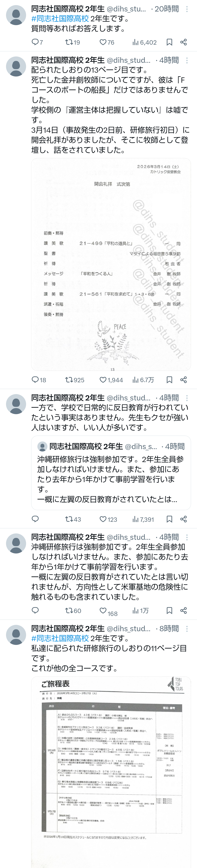197x868 pixels.
Task: Open more options on the first tweet
Action: (187, 9)
